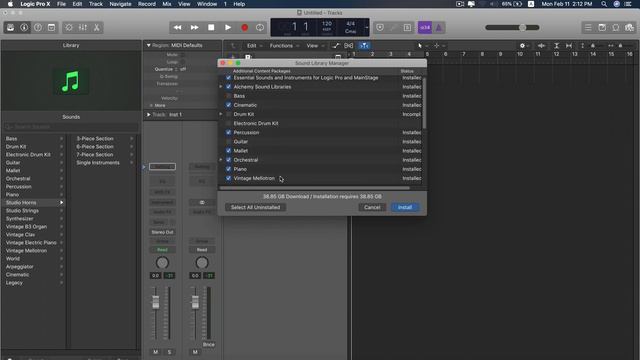Open the Note Pads button
This screenshot has width=640, height=360.
click(x=602, y=27)
